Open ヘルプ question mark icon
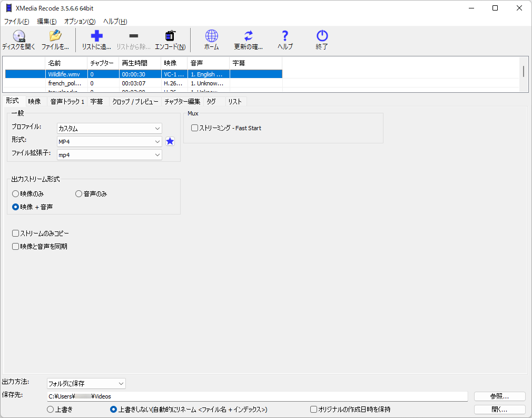The image size is (532, 418). 285,40
